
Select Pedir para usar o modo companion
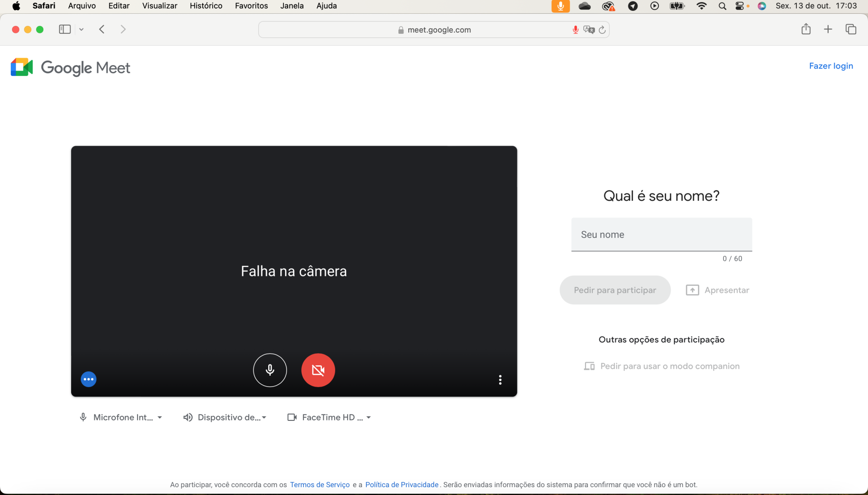tap(662, 366)
